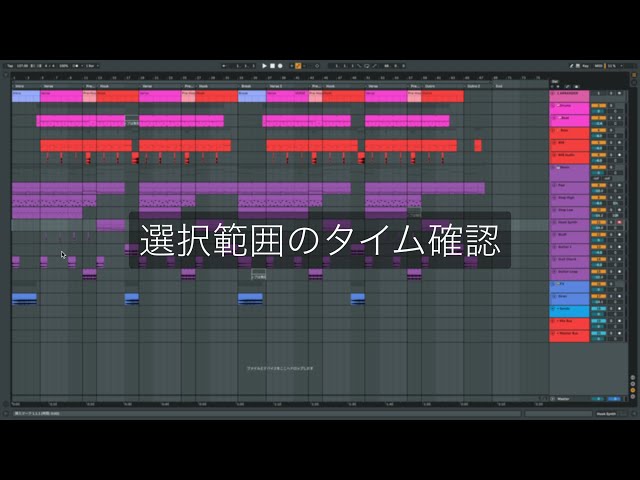Click the Key map mode button
Screen dimensions: 640x480
586,66
